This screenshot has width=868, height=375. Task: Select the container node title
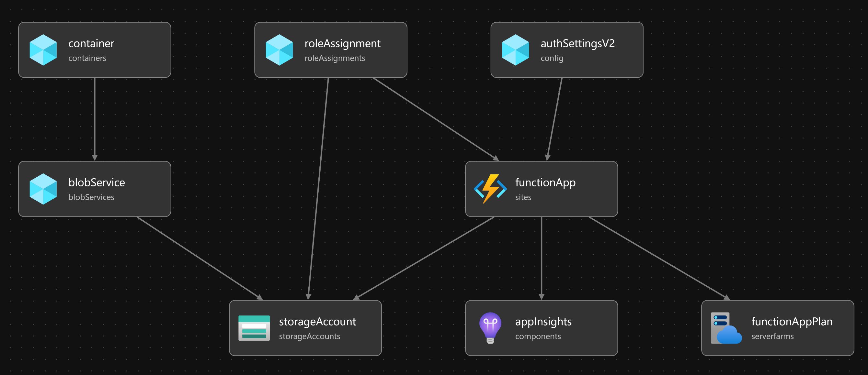tap(91, 43)
